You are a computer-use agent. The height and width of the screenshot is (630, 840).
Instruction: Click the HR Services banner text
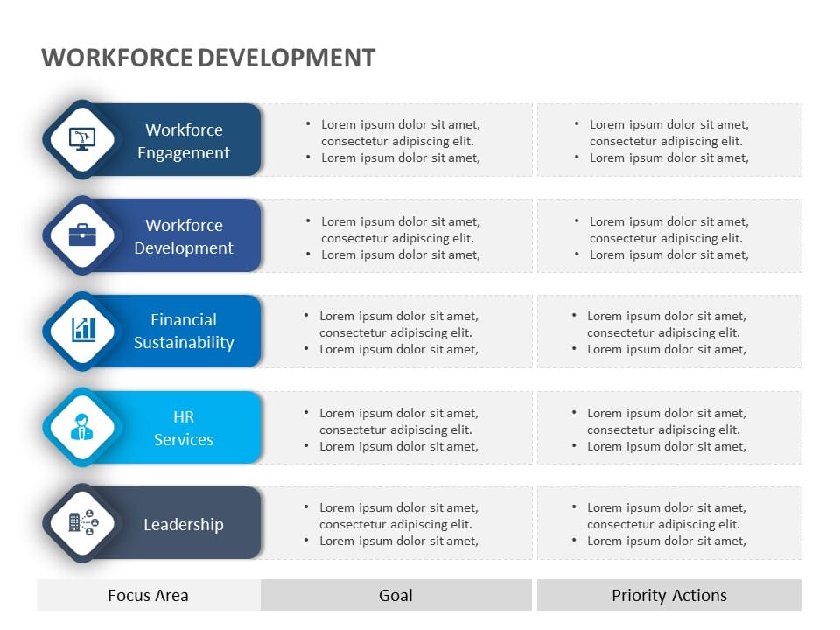pyautogui.click(x=184, y=429)
